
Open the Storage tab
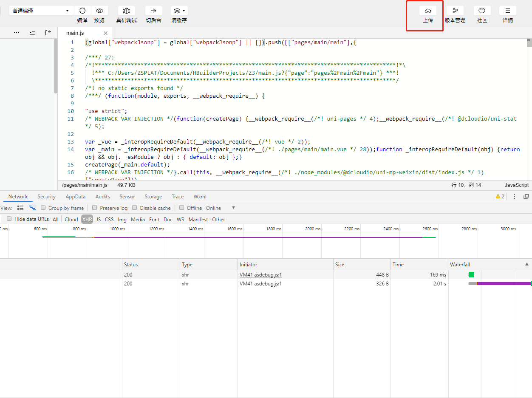coord(153,197)
